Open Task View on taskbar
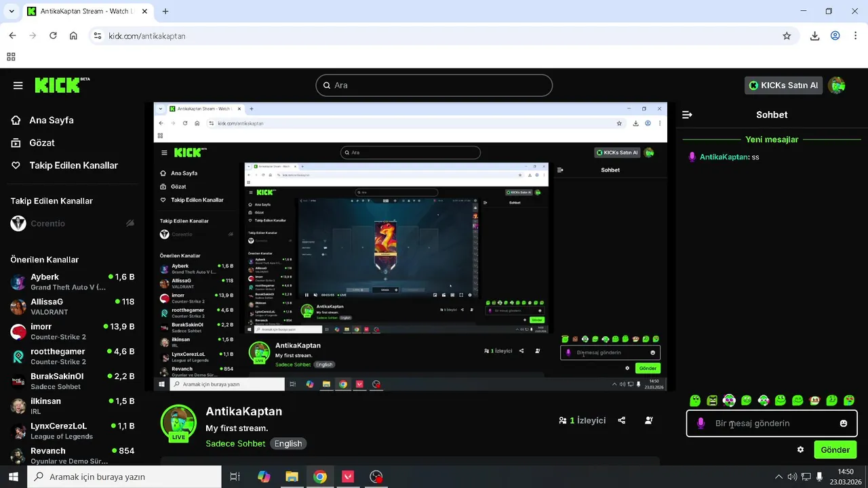This screenshot has height=488, width=868. tap(235, 476)
